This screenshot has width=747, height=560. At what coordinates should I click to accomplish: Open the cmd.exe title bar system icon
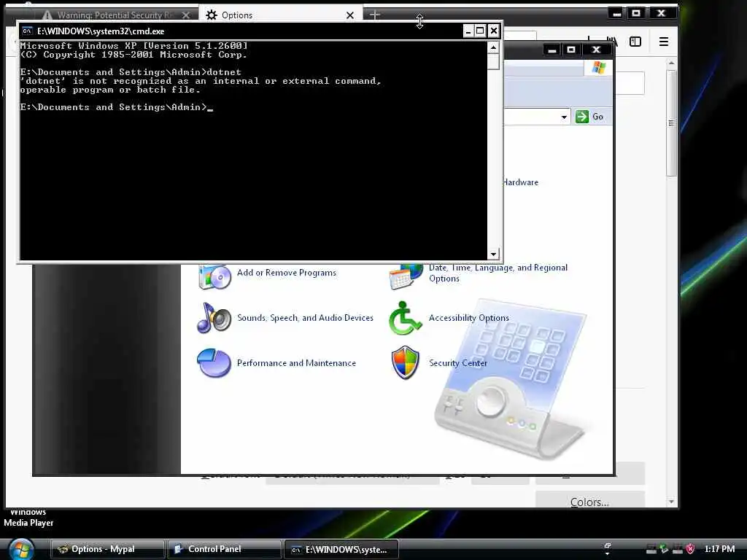(x=27, y=31)
